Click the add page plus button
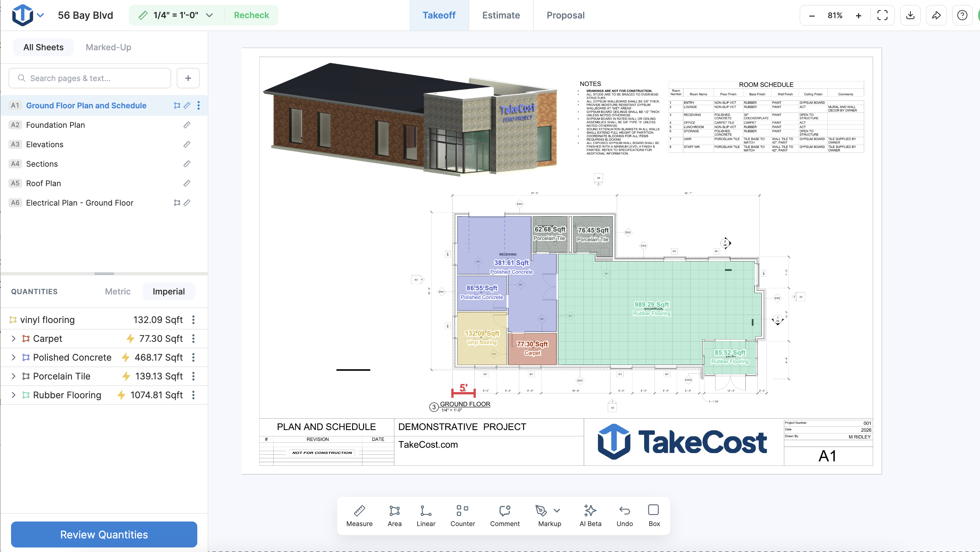The width and height of the screenshot is (980, 552). click(x=188, y=78)
